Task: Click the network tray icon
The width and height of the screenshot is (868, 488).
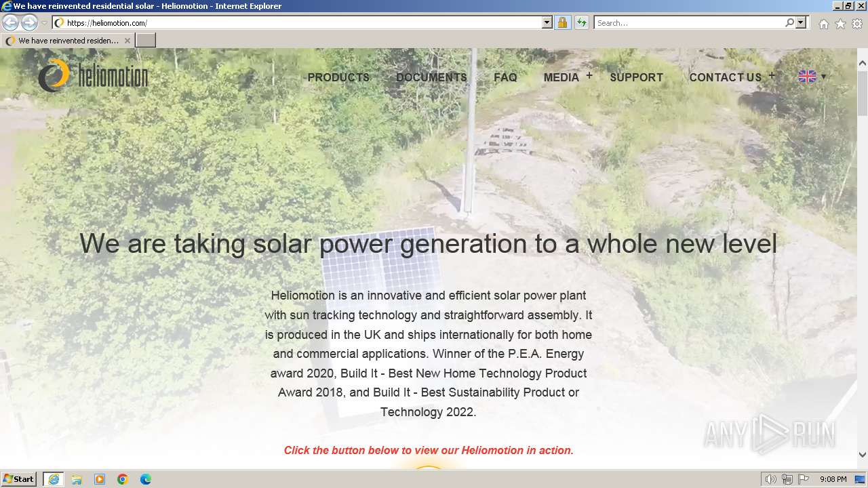Action: click(787, 479)
